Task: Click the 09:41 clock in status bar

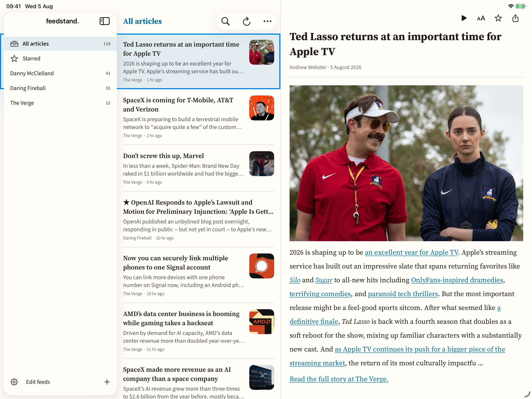Action: point(14,6)
